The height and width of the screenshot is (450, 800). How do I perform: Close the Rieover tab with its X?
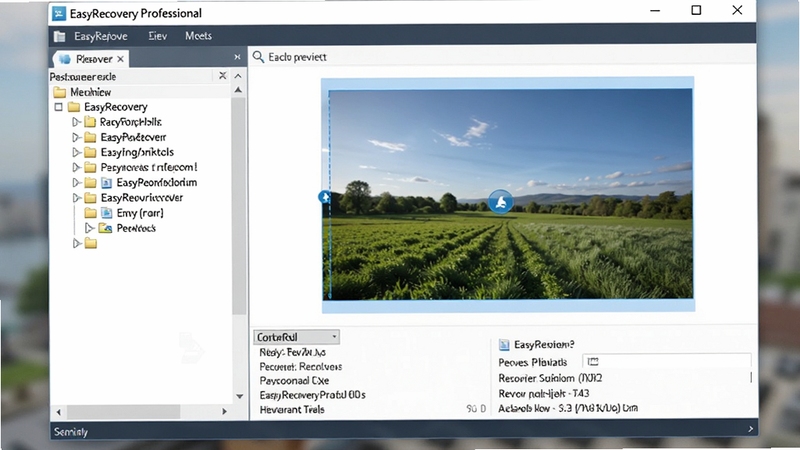(120, 59)
